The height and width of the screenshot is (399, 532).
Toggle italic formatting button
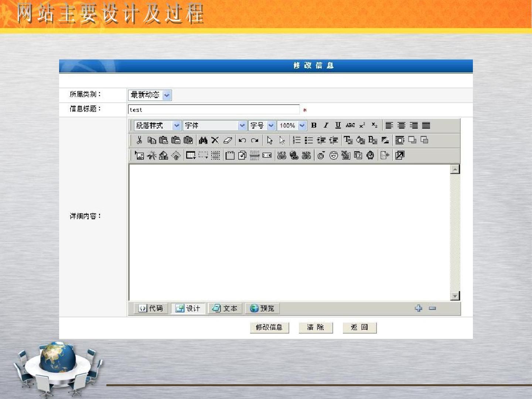326,125
